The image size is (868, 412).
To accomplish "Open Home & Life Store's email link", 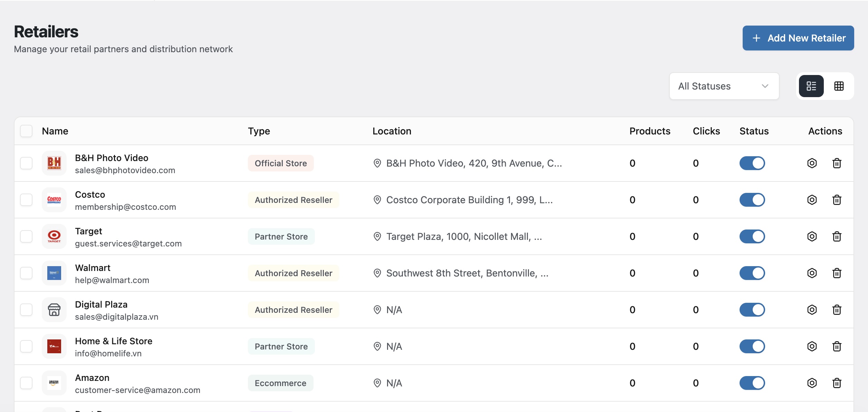I will coord(108,353).
